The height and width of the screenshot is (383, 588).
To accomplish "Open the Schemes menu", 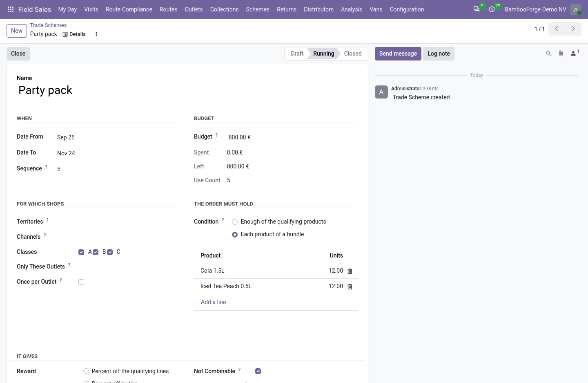I will [258, 9].
